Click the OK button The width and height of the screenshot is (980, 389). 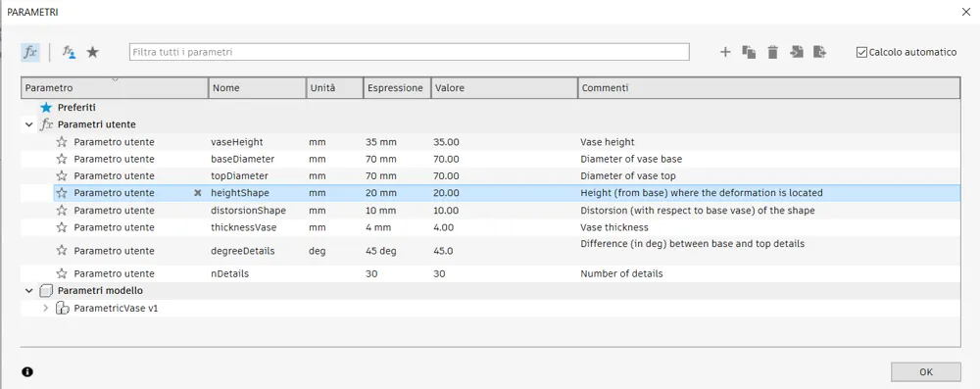926,372
